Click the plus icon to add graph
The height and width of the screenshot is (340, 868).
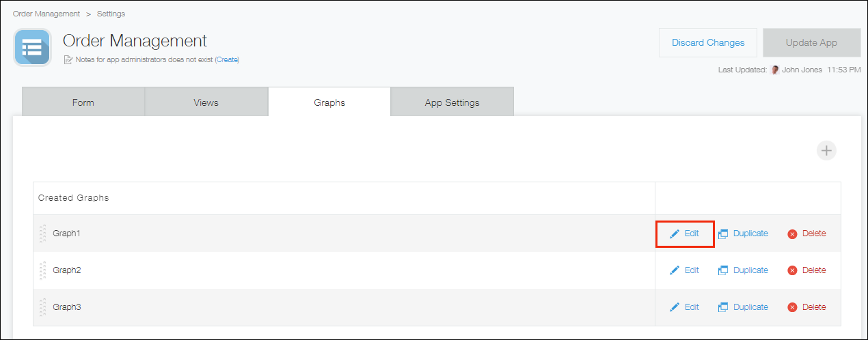coord(826,151)
